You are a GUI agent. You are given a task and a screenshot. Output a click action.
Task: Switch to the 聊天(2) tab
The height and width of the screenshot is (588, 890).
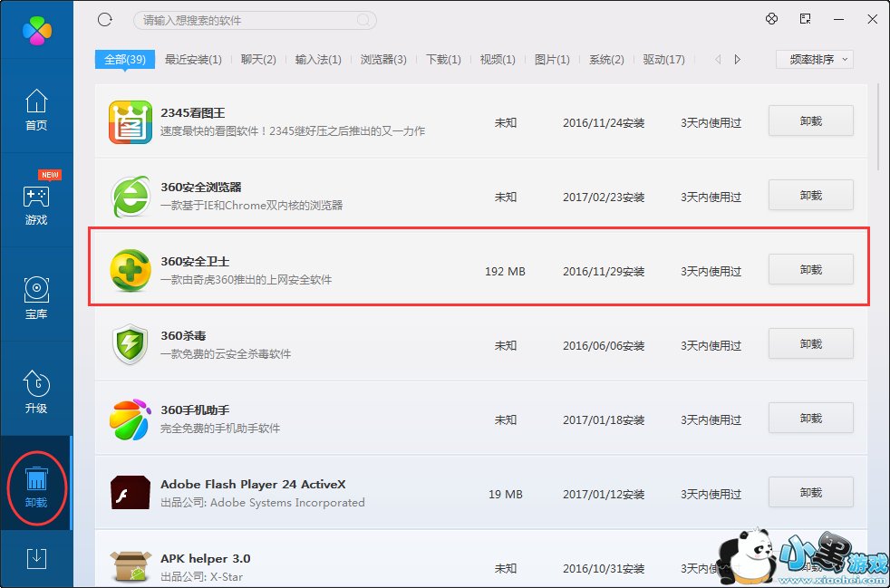(258, 59)
